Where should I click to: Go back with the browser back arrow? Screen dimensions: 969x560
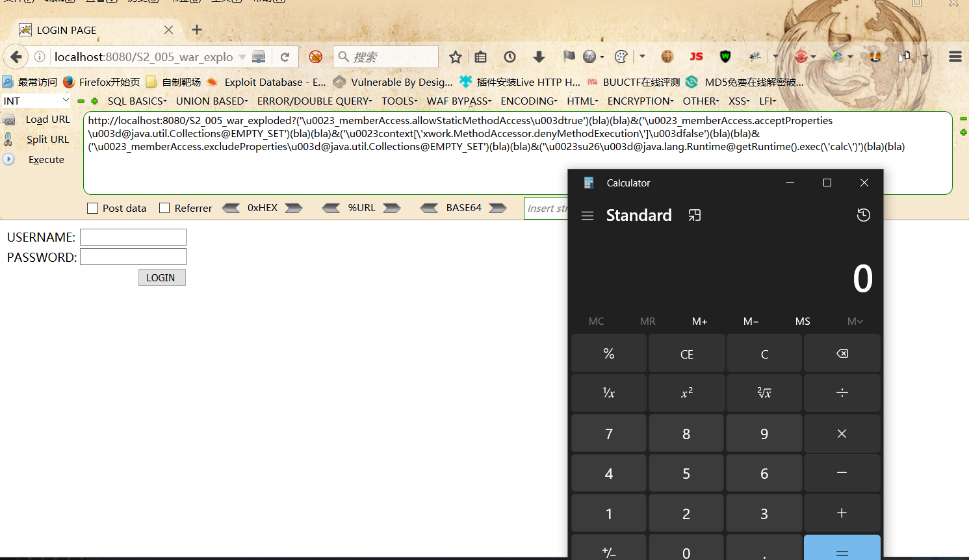coord(16,57)
